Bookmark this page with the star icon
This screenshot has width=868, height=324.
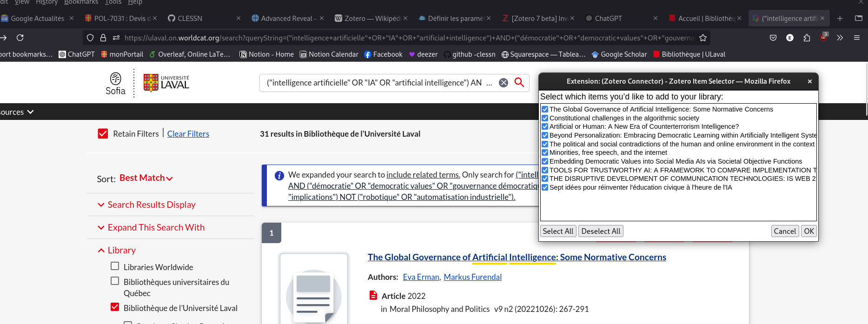pos(703,38)
